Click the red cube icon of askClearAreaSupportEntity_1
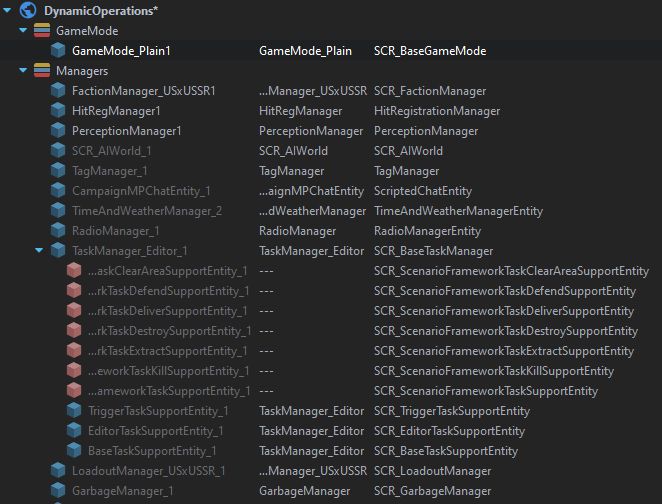Viewport: 662px width, 504px height. click(74, 271)
